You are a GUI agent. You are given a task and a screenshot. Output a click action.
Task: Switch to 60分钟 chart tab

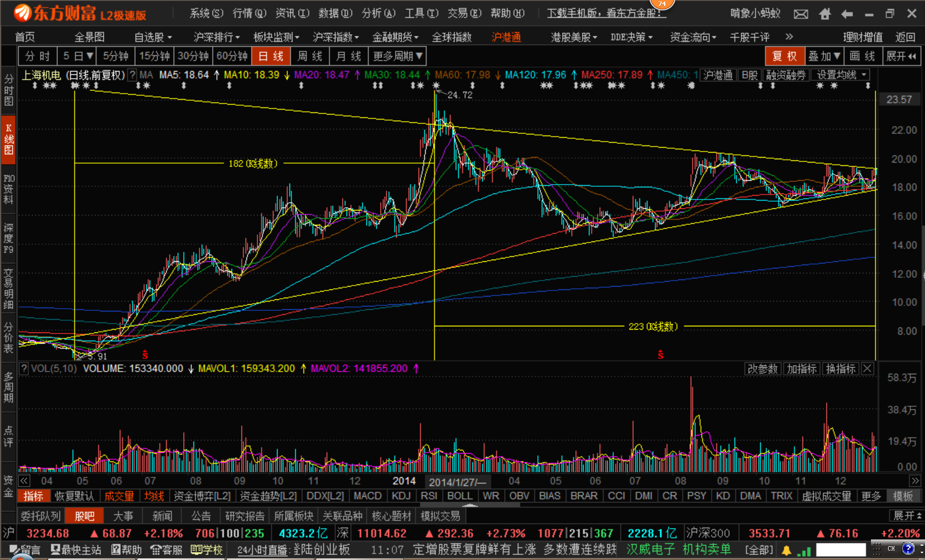pyautogui.click(x=232, y=56)
